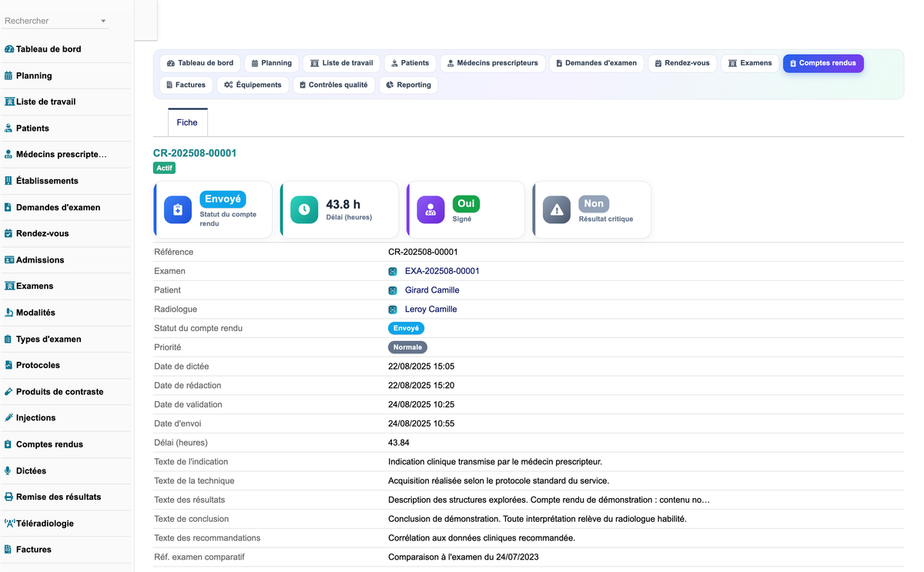
Task: Open Tableau de bord in top navigation
Action: click(200, 63)
